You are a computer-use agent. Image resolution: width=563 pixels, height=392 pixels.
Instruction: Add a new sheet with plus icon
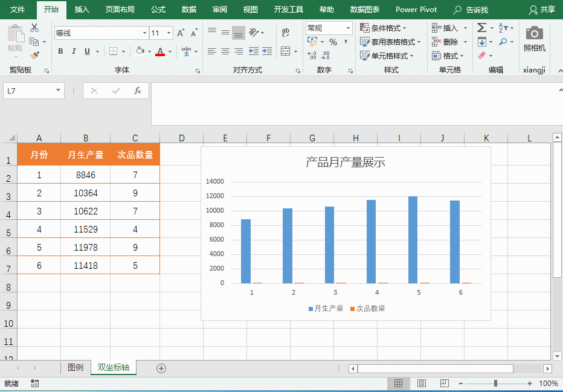161,368
